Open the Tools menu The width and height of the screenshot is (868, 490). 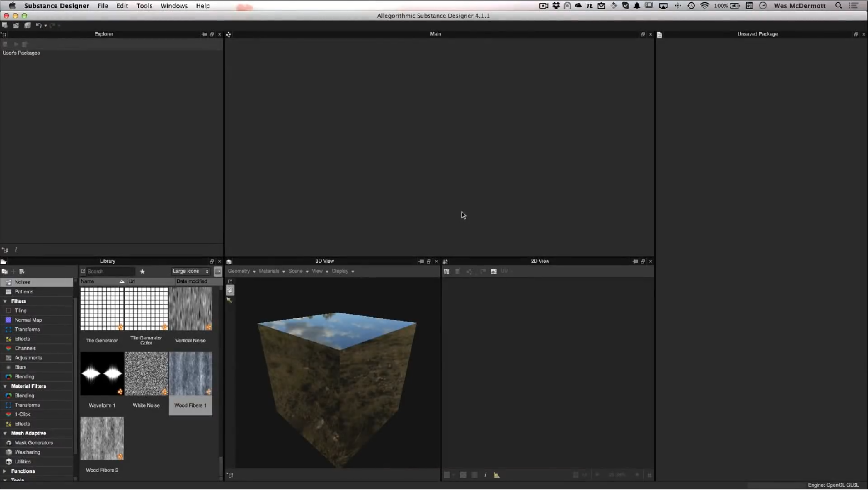(144, 6)
